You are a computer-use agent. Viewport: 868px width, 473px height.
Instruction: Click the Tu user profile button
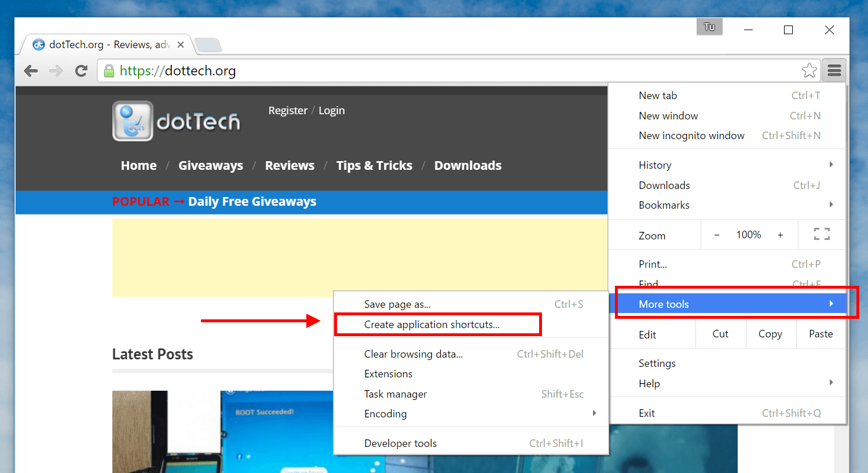pyautogui.click(x=709, y=27)
